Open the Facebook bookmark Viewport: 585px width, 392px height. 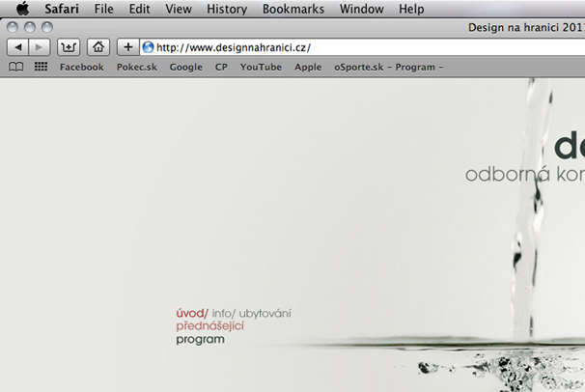(x=81, y=68)
